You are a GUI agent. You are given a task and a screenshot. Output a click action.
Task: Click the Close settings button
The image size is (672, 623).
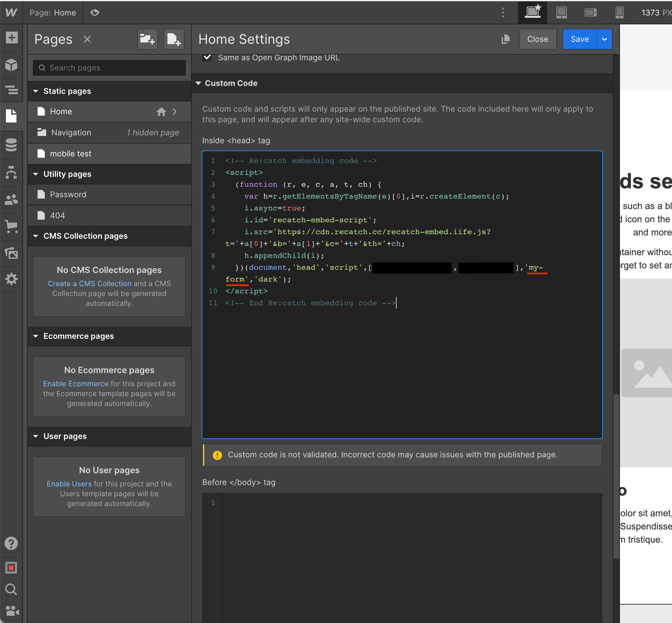pyautogui.click(x=537, y=40)
